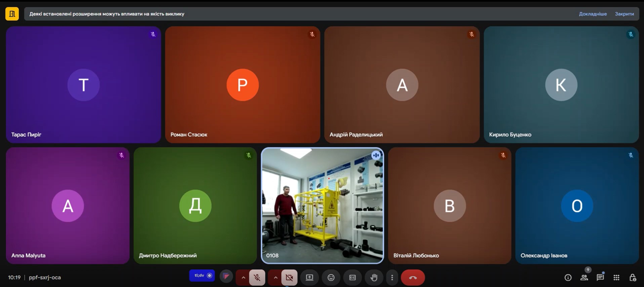This screenshot has width=644, height=287.
Task: Open the chat panel
Action: (x=600, y=278)
